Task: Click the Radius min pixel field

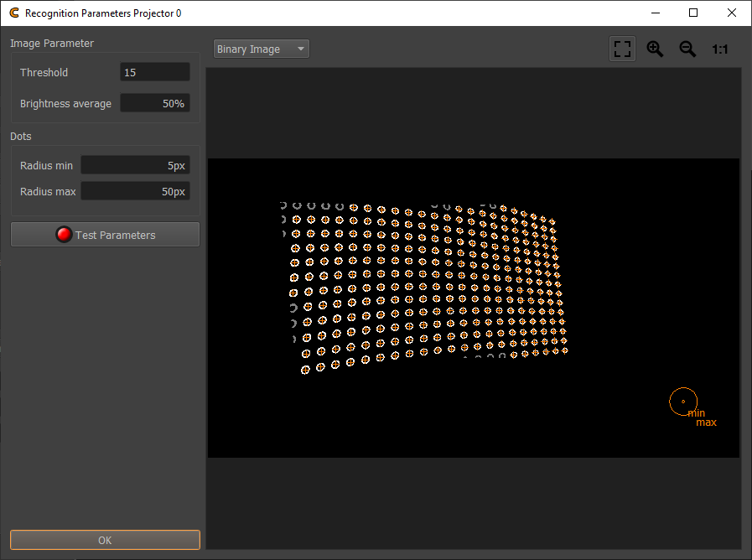Action: click(x=135, y=166)
